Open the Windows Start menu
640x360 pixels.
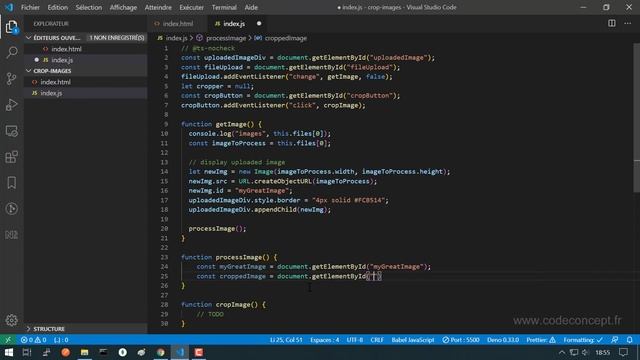pos(9,352)
